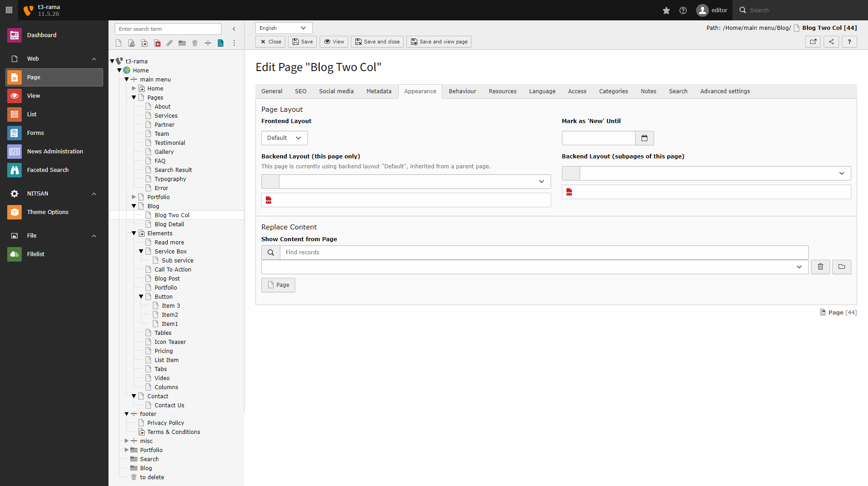Open the calendar date picker for Mark as New

click(644, 138)
